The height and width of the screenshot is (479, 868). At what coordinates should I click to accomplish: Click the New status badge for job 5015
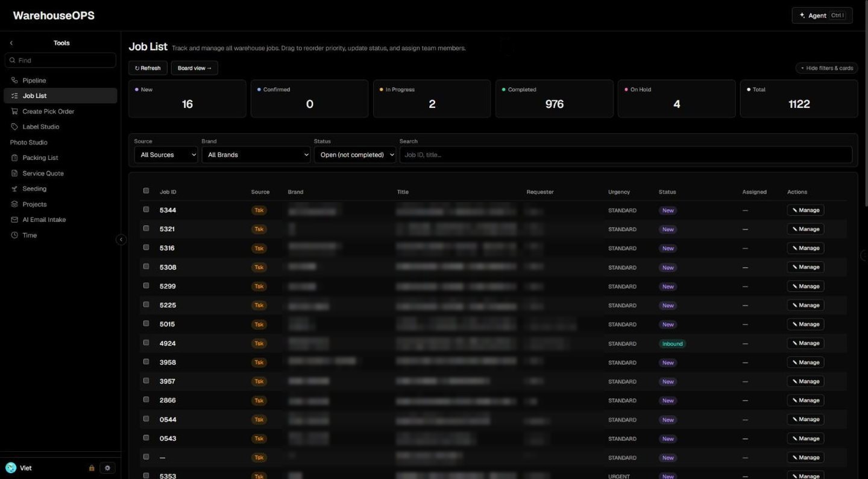tap(668, 325)
